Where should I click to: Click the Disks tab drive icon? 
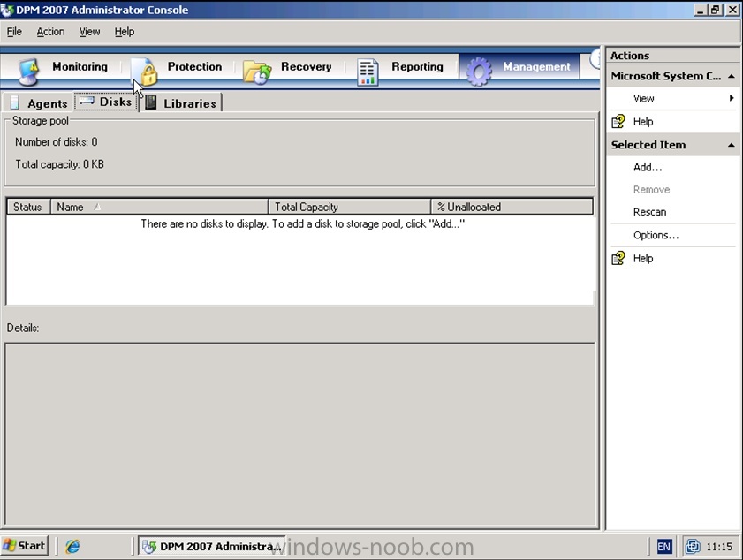(x=87, y=102)
